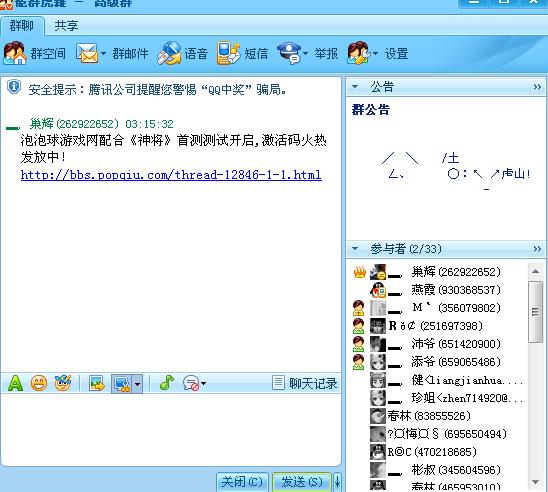Viewport: 548px width, 492px height.
Task: Open dropdown arrow next to 举报 icon
Action: (x=305, y=53)
